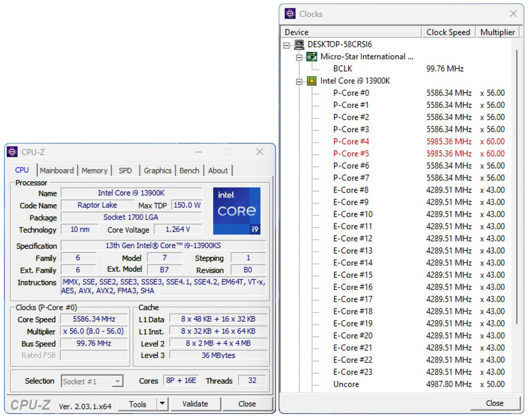Click the Clock Speed column header
Screen dimensions: 531x420
coord(448,32)
